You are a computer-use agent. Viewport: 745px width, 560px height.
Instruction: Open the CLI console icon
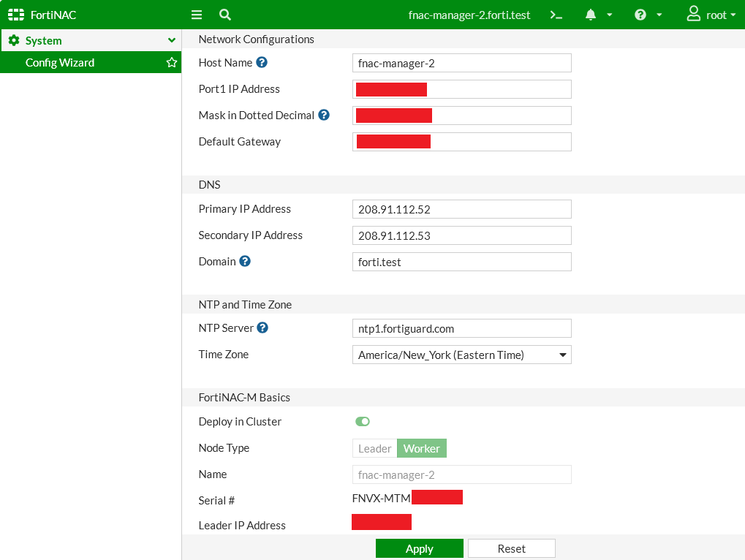coord(556,15)
